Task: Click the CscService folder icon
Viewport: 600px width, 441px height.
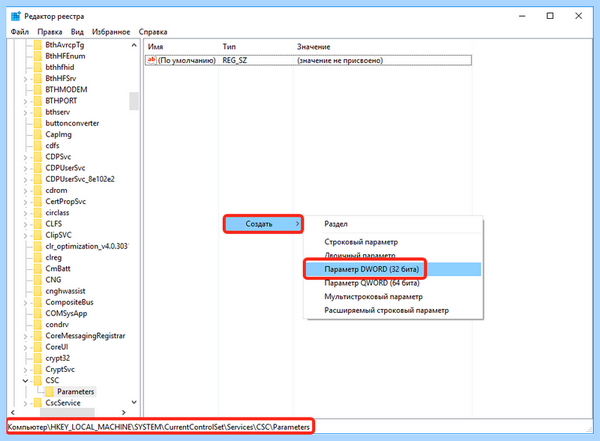Action: pos(38,403)
